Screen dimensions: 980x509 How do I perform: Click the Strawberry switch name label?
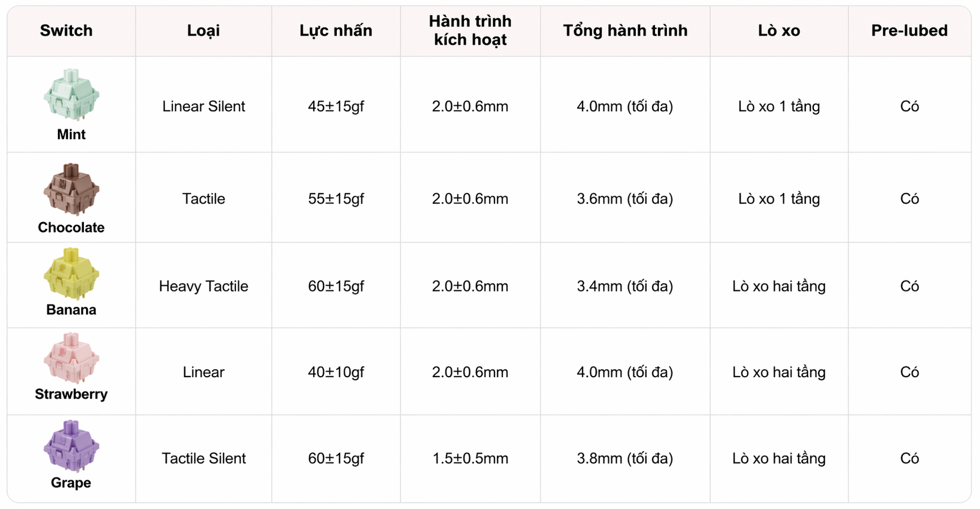pos(71,394)
